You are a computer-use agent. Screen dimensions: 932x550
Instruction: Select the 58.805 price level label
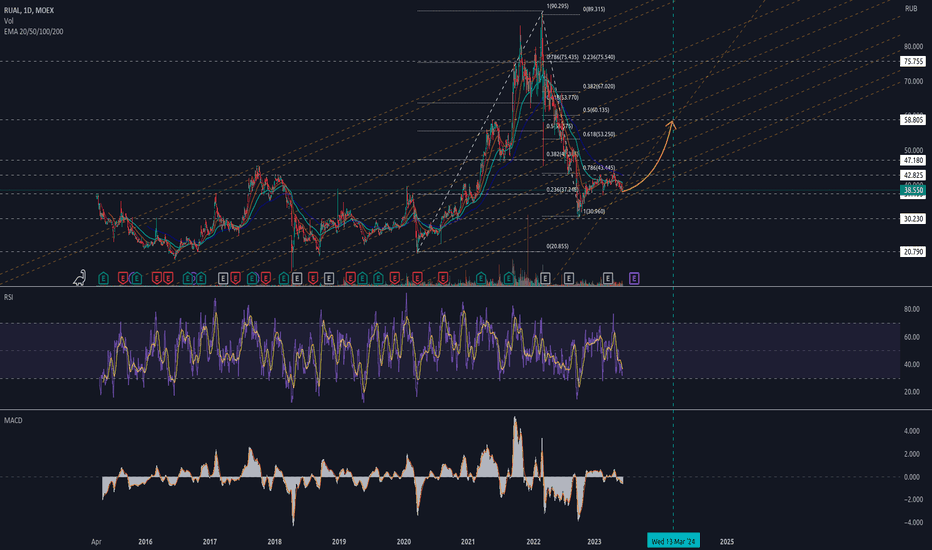(913, 120)
